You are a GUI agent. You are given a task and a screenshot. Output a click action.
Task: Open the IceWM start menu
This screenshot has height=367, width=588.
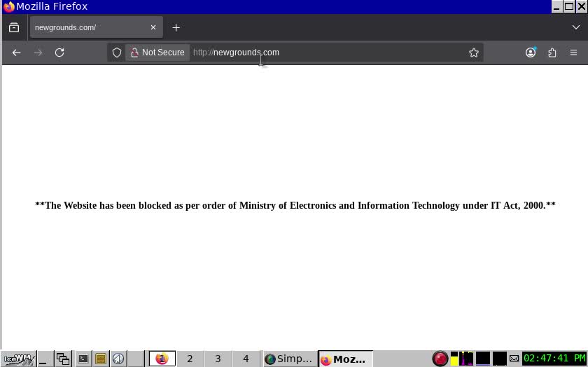pyautogui.click(x=18, y=359)
